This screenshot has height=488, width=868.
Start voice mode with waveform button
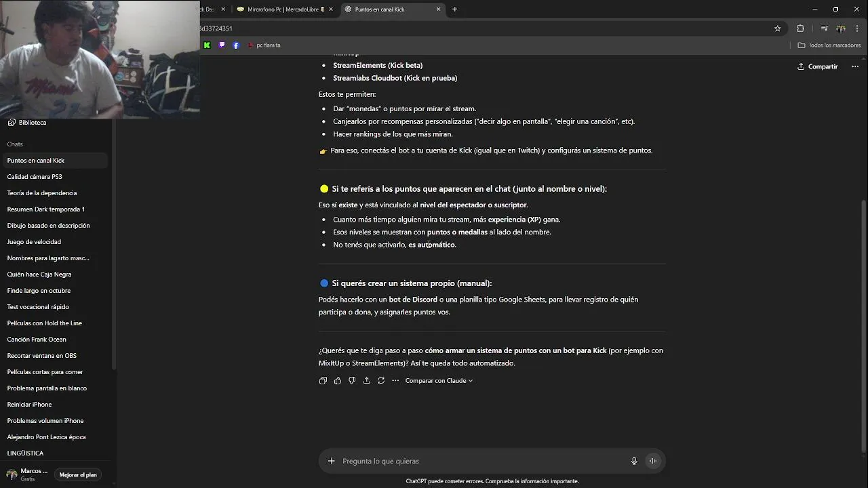(653, 461)
